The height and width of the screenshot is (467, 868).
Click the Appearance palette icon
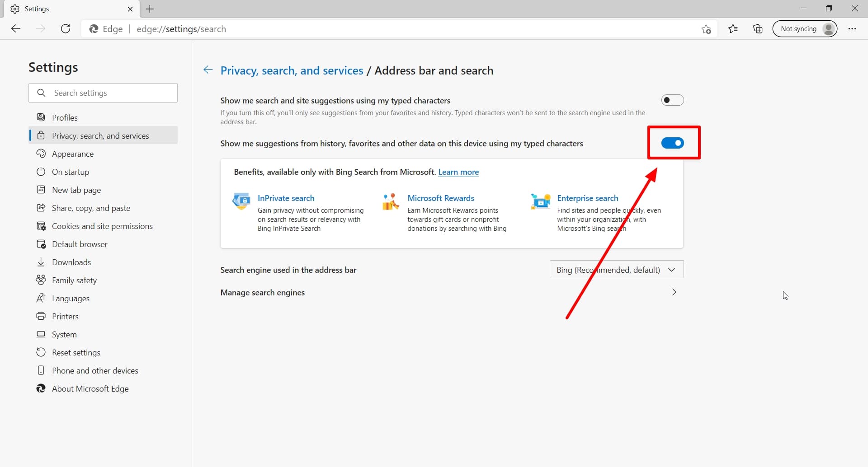pos(41,154)
